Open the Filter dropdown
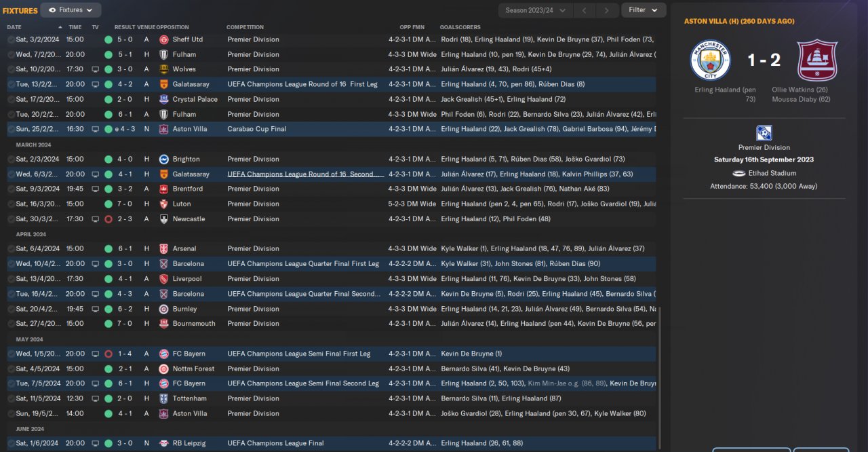Screen dimensions: 868x452 pyautogui.click(x=644, y=10)
